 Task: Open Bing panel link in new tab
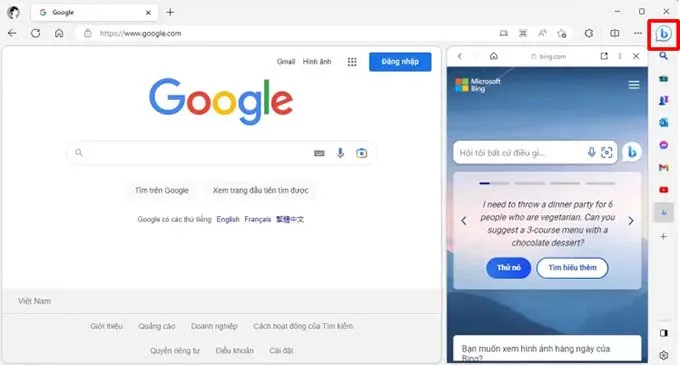[604, 56]
